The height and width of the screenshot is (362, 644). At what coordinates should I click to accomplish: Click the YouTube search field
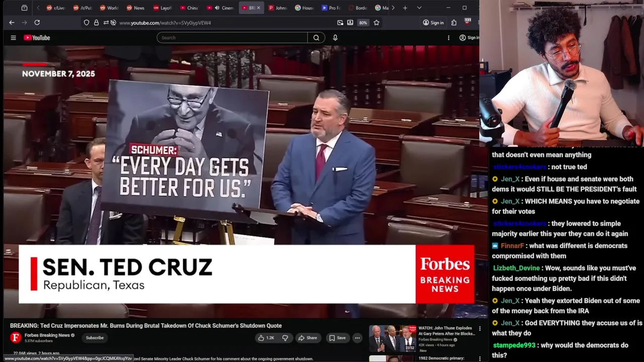point(232,38)
